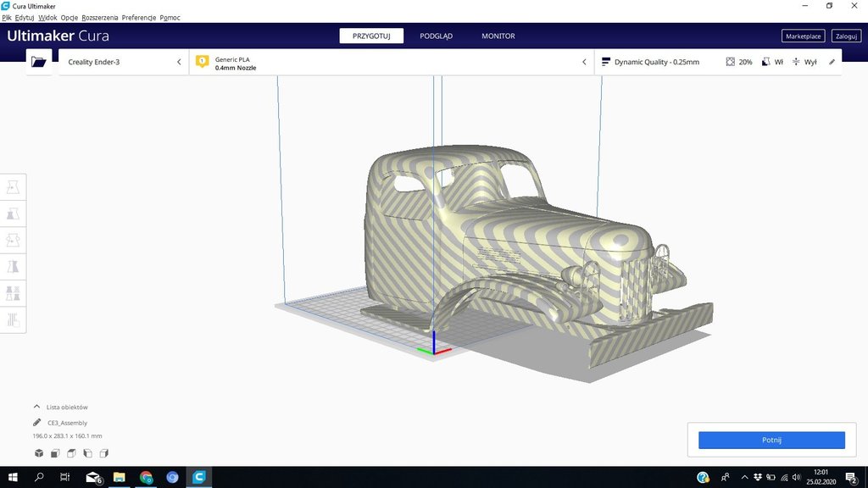Select the Scale tool in left toolbar
868x488 pixels.
pyautogui.click(x=14, y=213)
